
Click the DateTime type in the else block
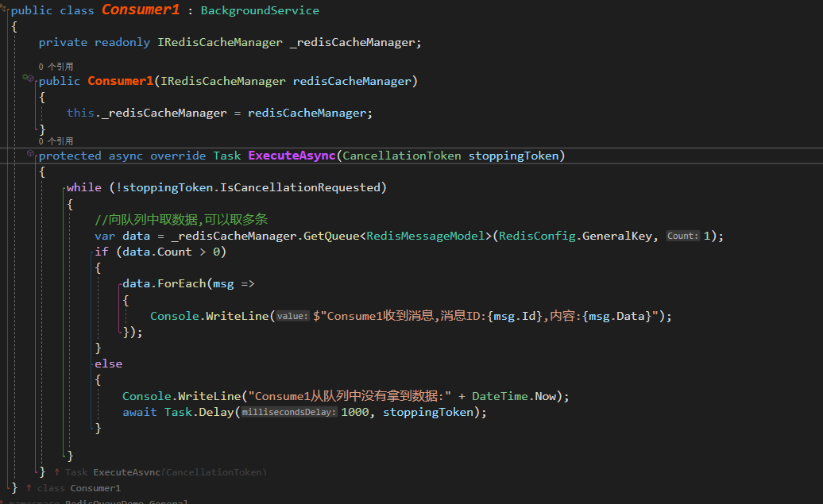click(x=500, y=396)
